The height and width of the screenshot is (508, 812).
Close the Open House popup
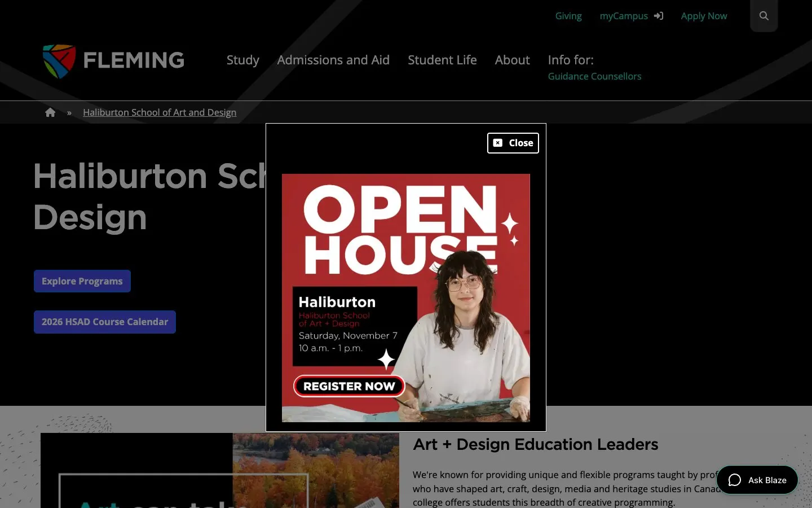point(513,143)
